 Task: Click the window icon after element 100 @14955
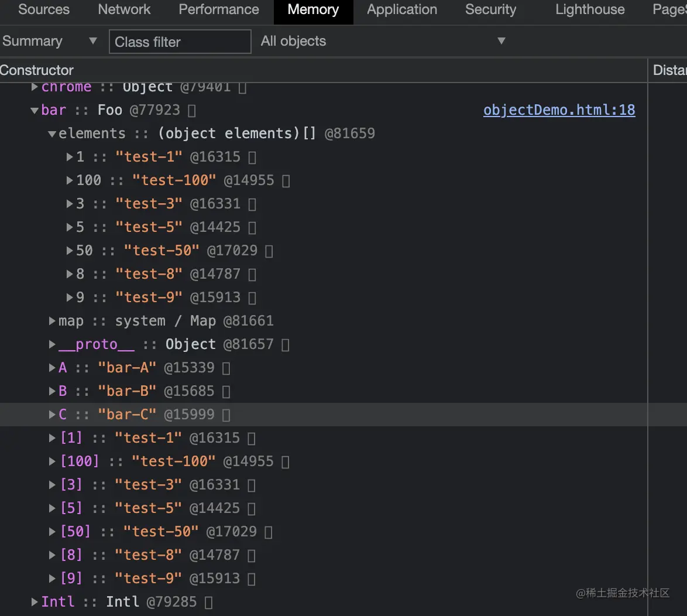286,180
